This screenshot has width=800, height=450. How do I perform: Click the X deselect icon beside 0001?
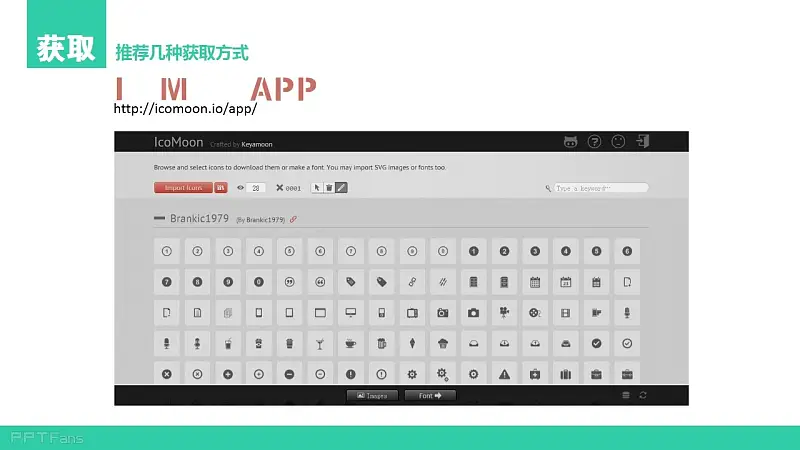[x=280, y=188]
